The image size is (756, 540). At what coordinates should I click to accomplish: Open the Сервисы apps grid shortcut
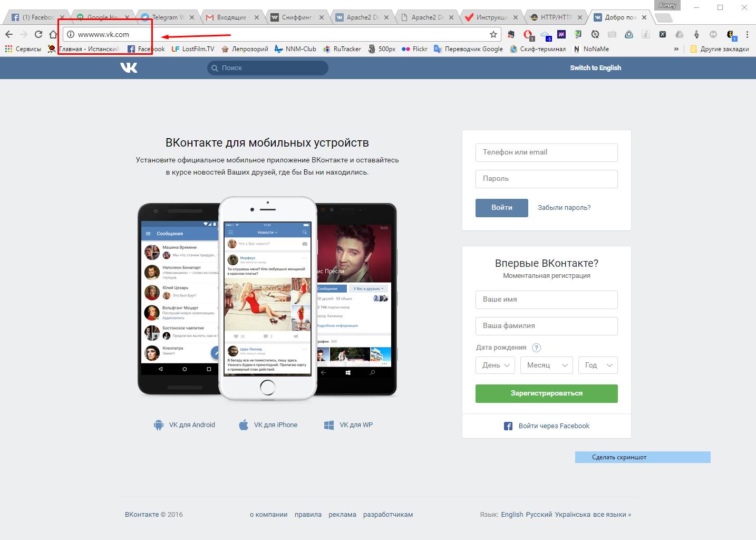click(x=23, y=49)
